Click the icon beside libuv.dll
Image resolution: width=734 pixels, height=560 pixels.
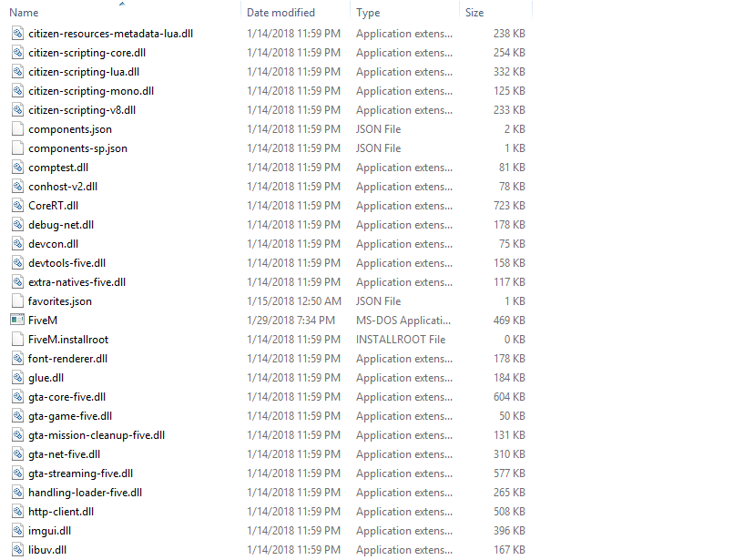tap(17, 550)
